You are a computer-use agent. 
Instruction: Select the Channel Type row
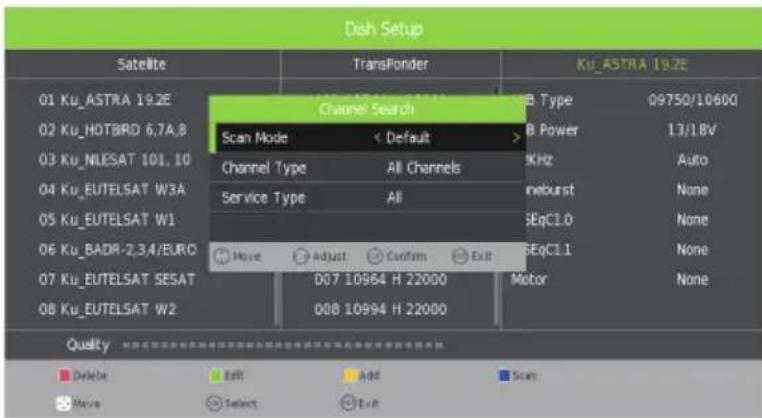coord(367,168)
